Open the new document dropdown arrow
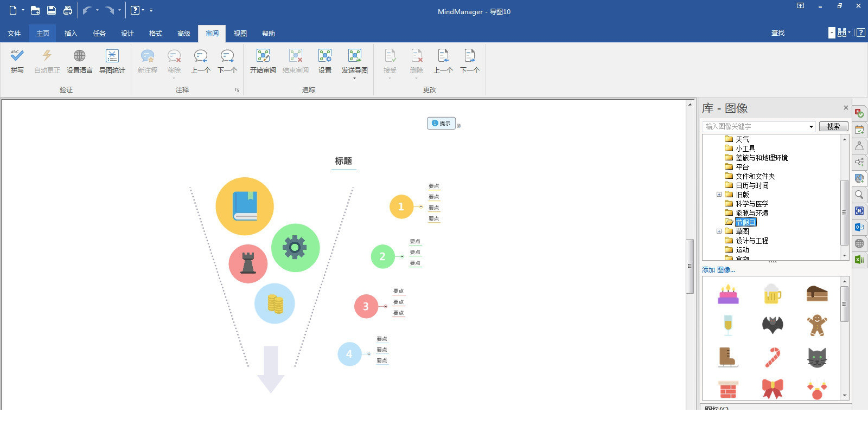The width and height of the screenshot is (868, 426). (23, 10)
